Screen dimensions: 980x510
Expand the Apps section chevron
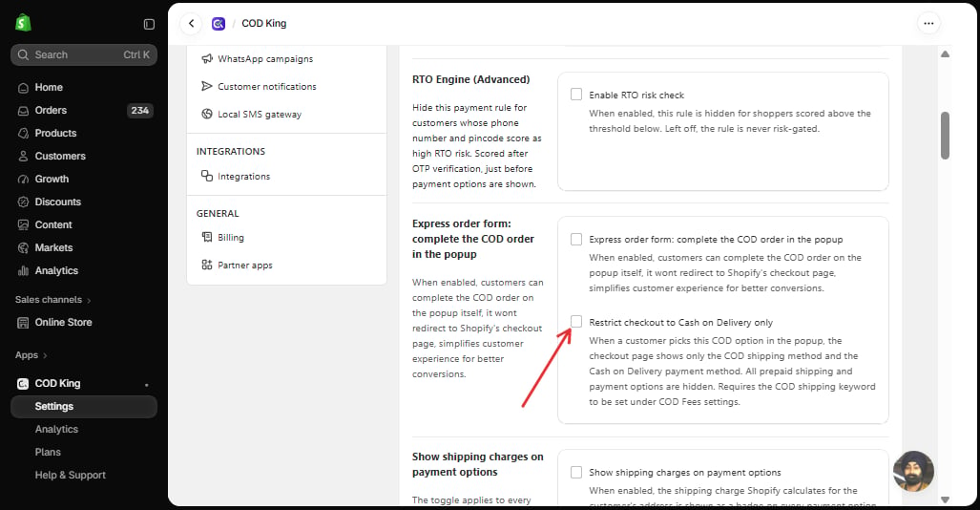coord(45,356)
